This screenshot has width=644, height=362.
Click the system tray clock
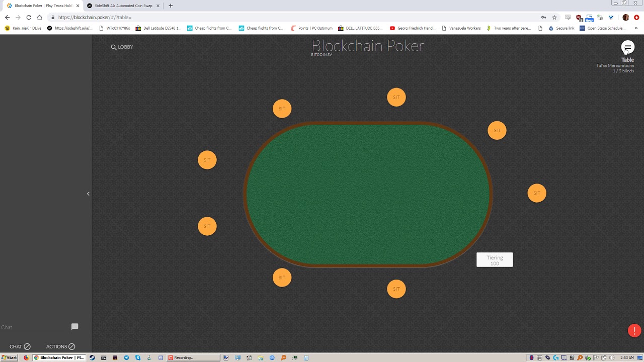pos(627,357)
